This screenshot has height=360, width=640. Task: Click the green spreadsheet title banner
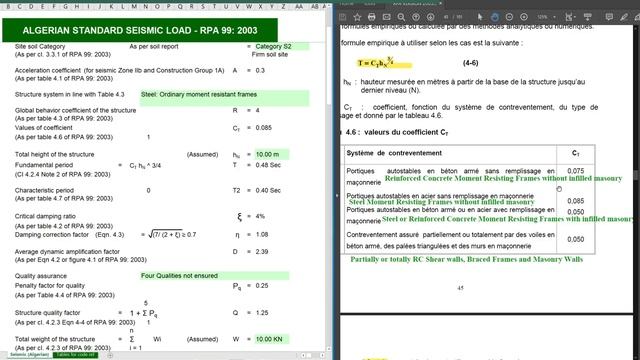(x=140, y=30)
